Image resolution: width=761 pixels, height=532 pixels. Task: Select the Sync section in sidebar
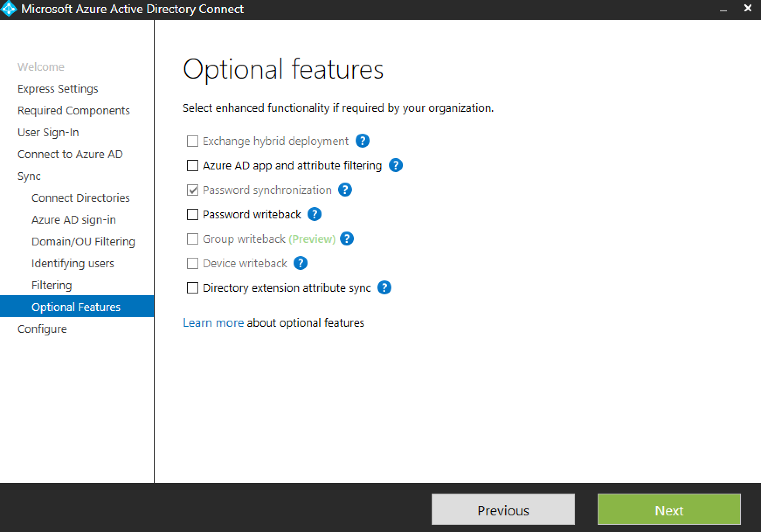(x=29, y=176)
